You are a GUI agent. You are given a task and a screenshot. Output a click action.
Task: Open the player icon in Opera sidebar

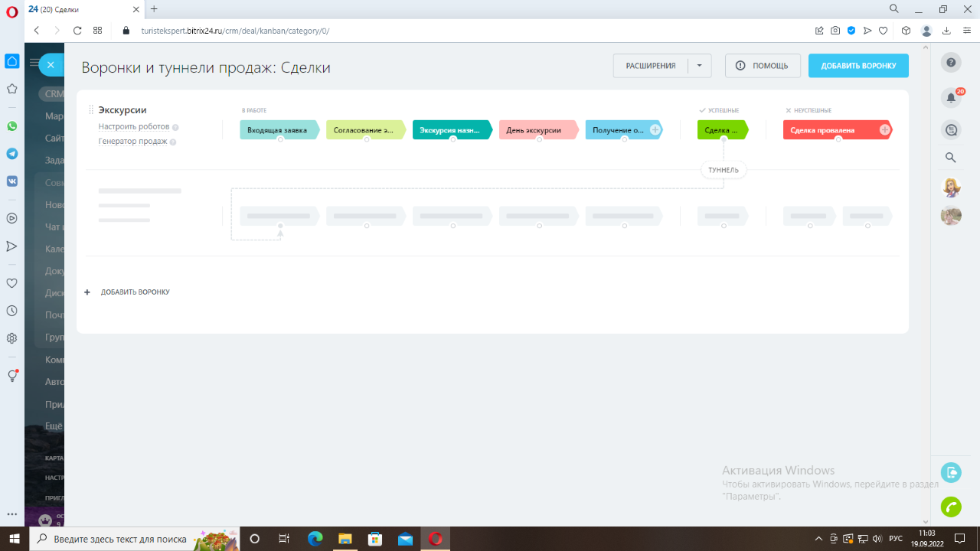click(x=11, y=218)
